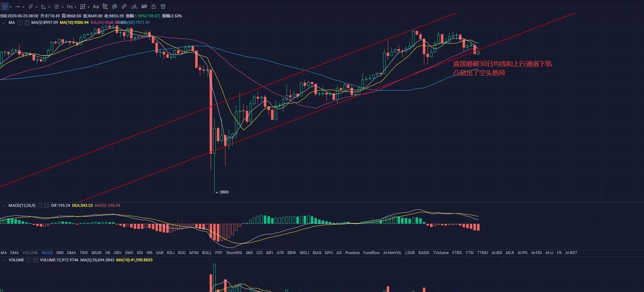The height and width of the screenshot is (292, 644).
Task: Select the brush freehand drawing tool
Action: click(x=134, y=6)
